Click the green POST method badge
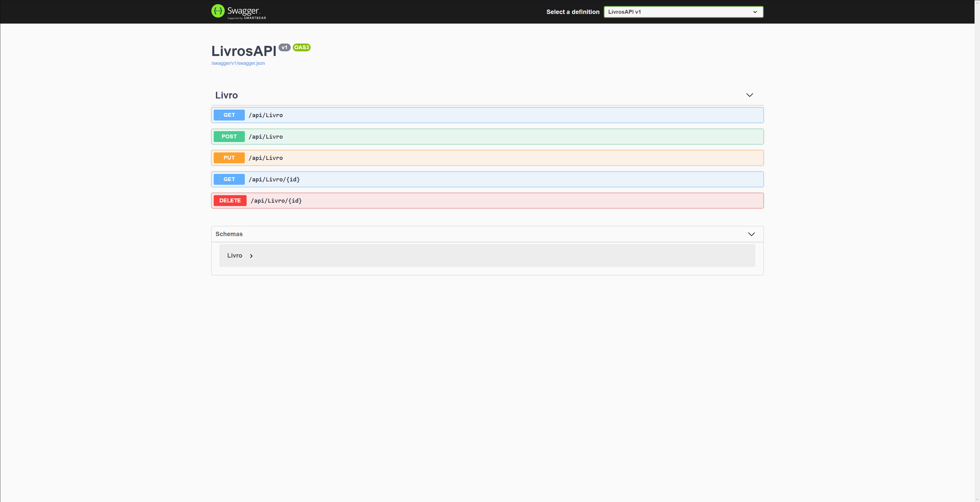The height and width of the screenshot is (502, 980). (x=229, y=137)
